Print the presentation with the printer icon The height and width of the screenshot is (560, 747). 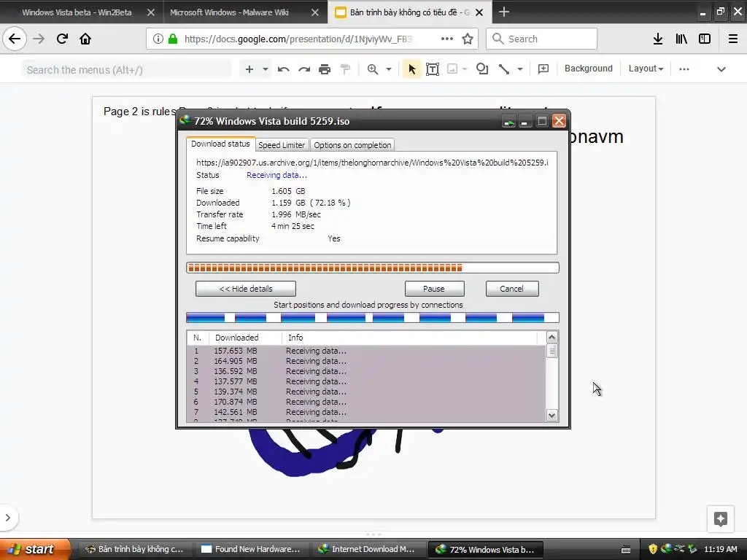click(325, 69)
